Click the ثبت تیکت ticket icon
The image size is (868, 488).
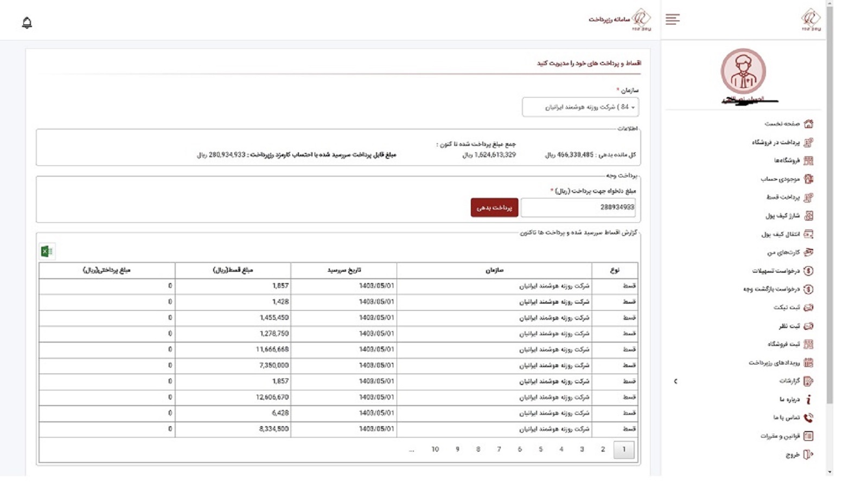click(x=808, y=307)
